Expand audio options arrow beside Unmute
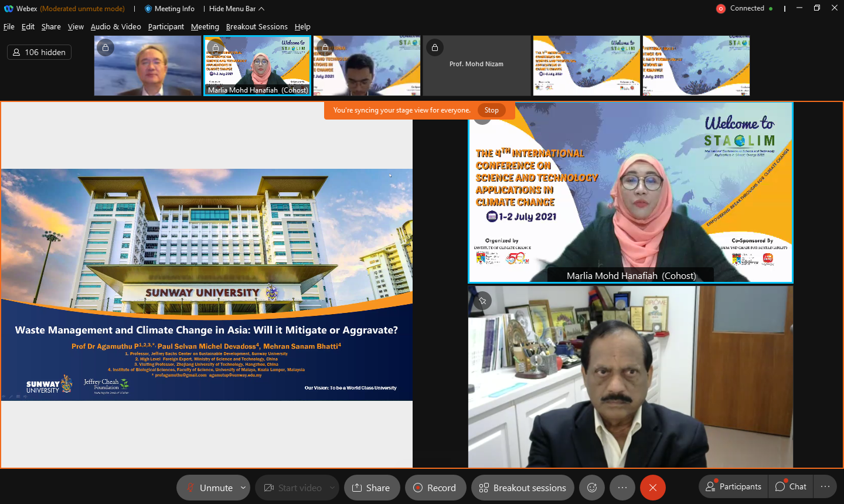 (x=243, y=488)
